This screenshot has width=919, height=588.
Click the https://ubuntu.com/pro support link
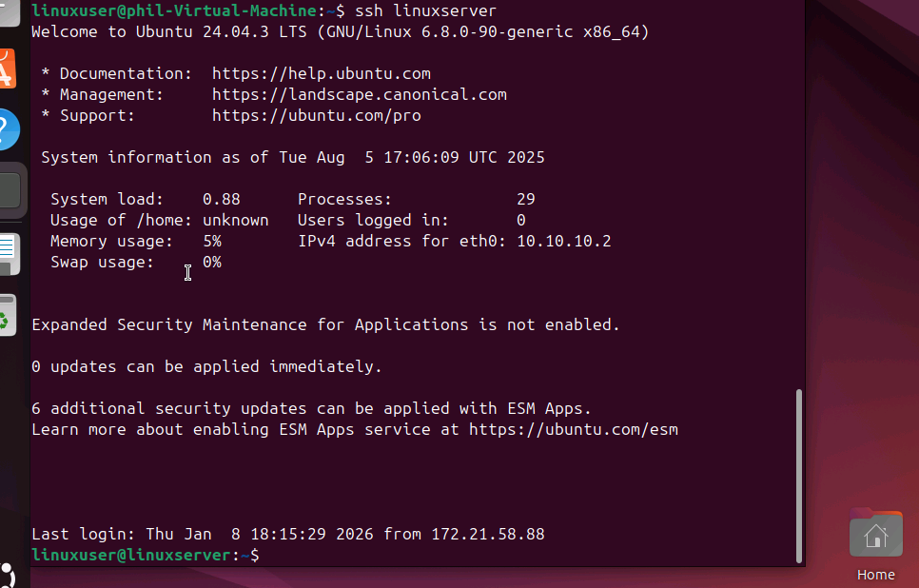(x=316, y=115)
